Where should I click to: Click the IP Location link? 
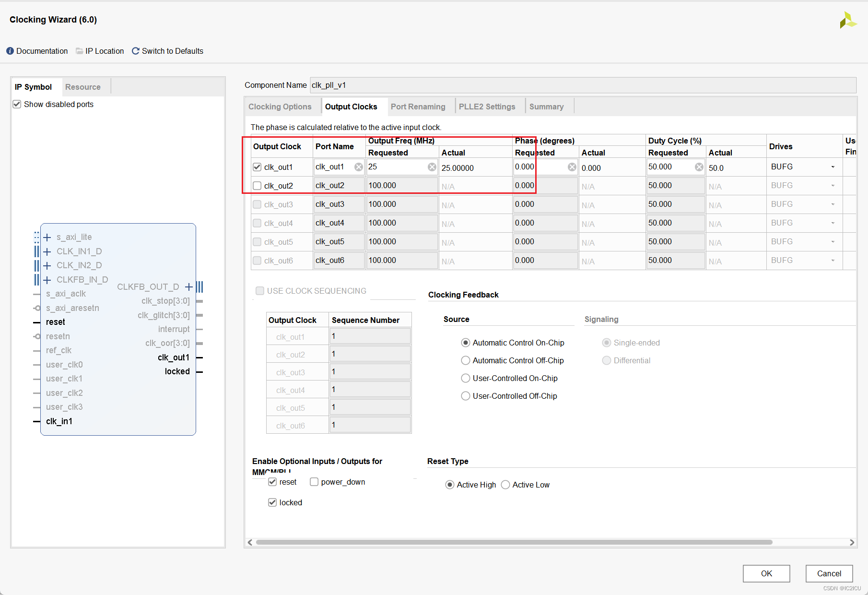(x=105, y=51)
